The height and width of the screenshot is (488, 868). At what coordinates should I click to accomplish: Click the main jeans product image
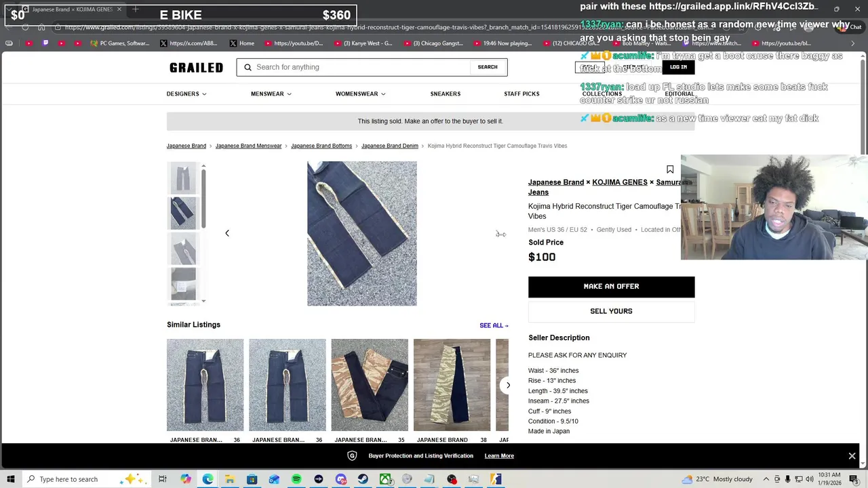pos(362,233)
